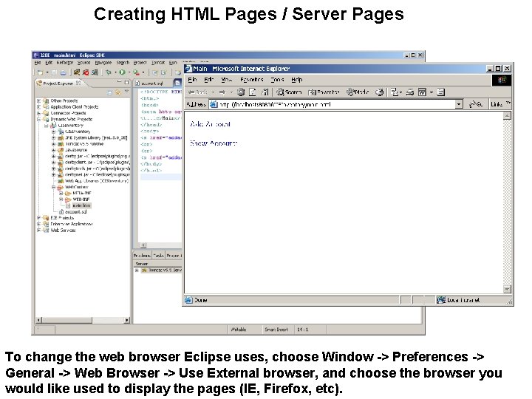
Task: Click the Print icon in Internet Explorer toolbar
Action: (x=410, y=92)
